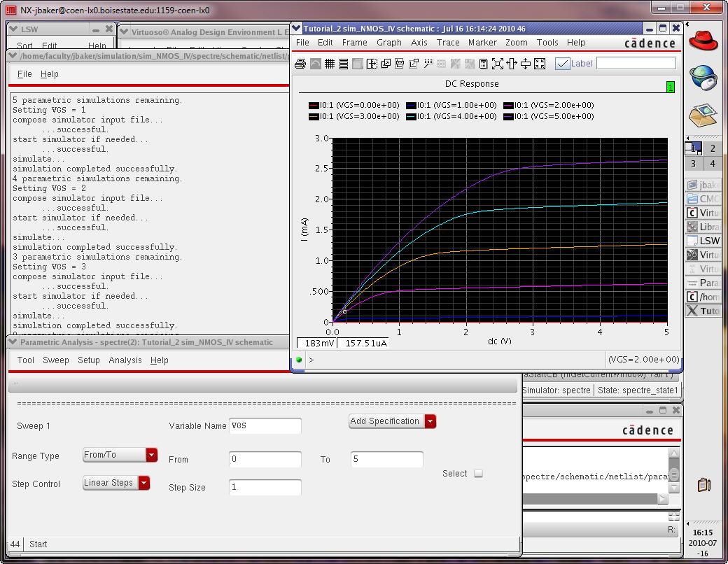Switch to workspace 2 in pager
The height and width of the screenshot is (564, 728).
coord(713,148)
